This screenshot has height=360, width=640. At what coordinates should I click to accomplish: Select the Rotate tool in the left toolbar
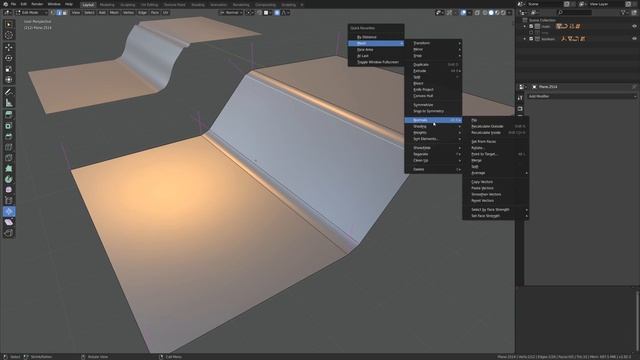(x=9, y=58)
